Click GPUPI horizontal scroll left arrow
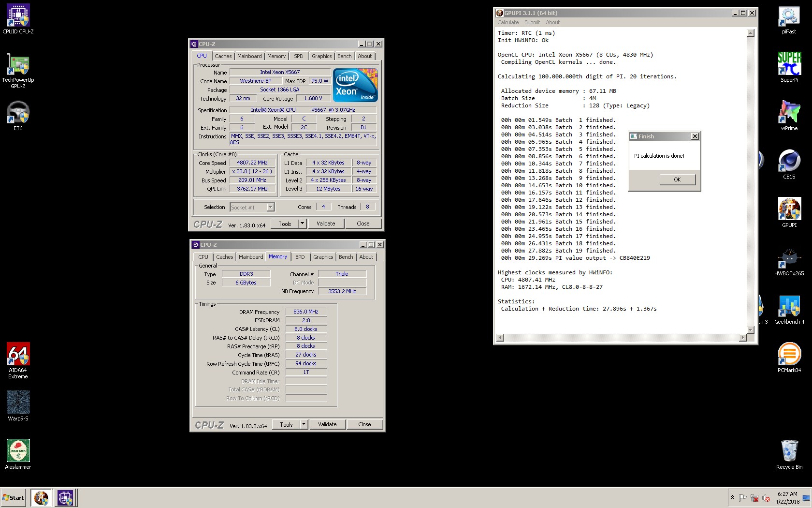 tap(500, 338)
